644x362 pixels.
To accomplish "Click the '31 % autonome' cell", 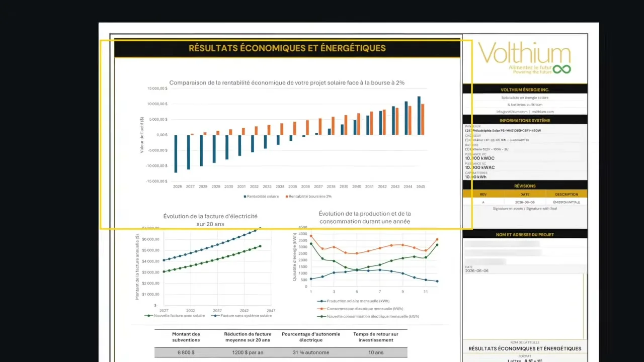I will [x=311, y=352].
